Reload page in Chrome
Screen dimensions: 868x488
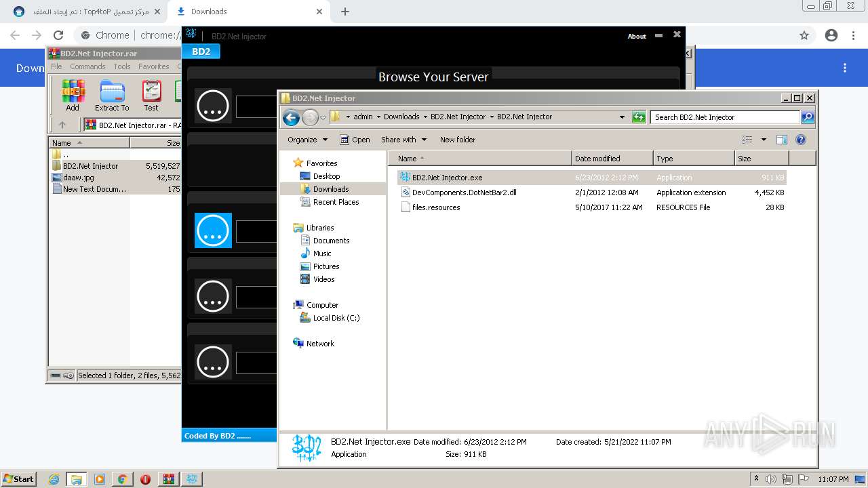point(58,35)
